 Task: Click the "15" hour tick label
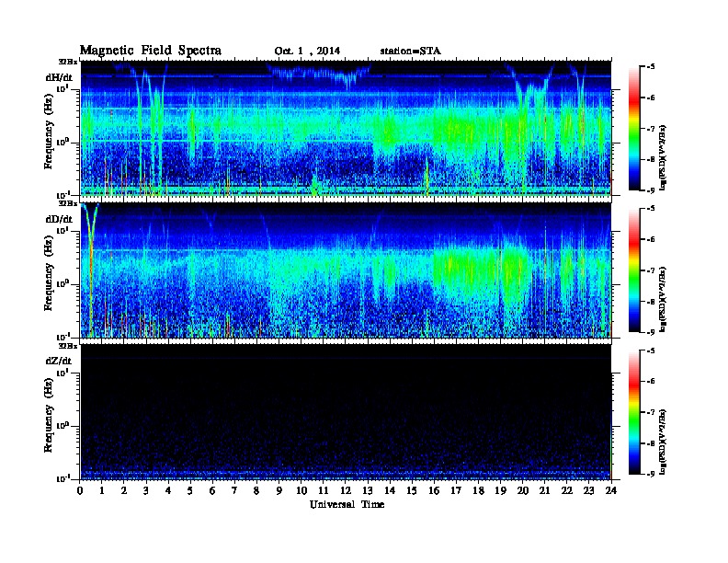point(412,491)
